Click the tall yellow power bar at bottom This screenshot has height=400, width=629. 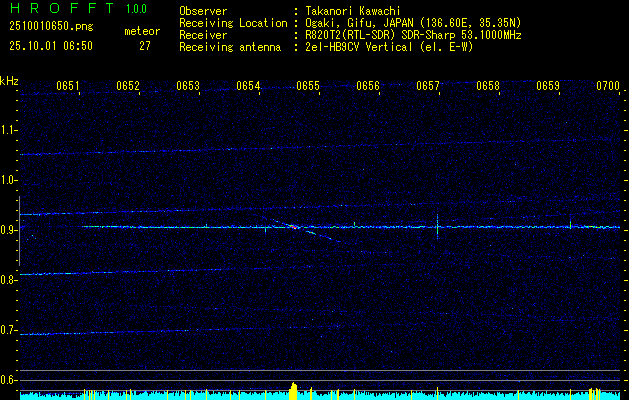pyautogui.click(x=294, y=391)
